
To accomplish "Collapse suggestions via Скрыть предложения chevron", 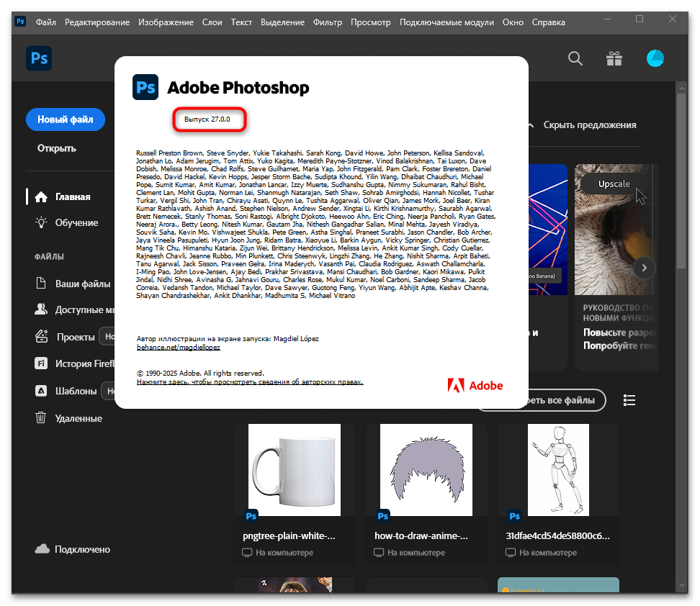I will (x=531, y=125).
